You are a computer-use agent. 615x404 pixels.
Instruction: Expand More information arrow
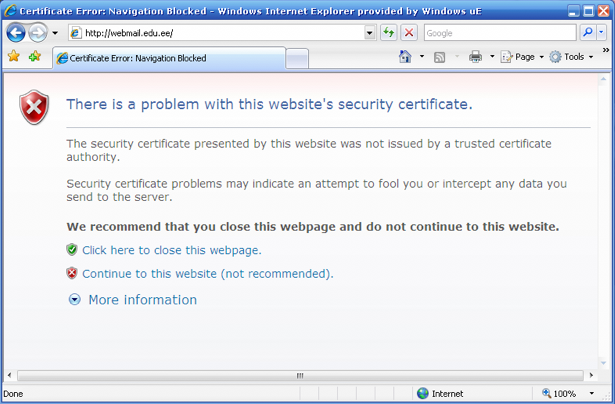pyautogui.click(x=75, y=300)
